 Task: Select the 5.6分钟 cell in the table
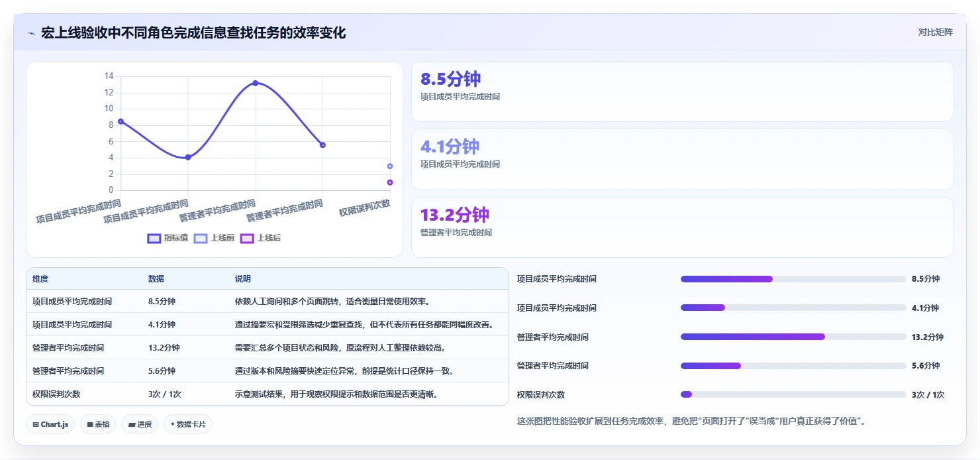pyautogui.click(x=162, y=371)
